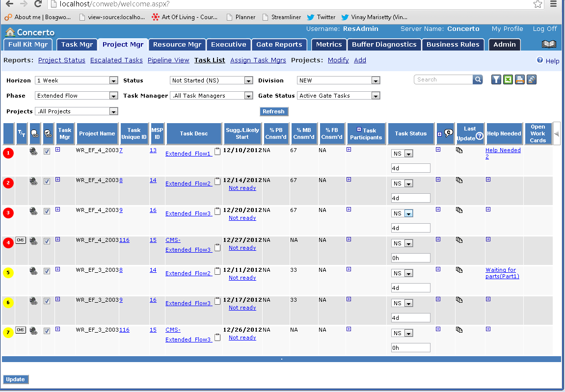Viewport: 565px width, 392px height.
Task: Click the CMS badge in row 7
Action: click(x=21, y=330)
